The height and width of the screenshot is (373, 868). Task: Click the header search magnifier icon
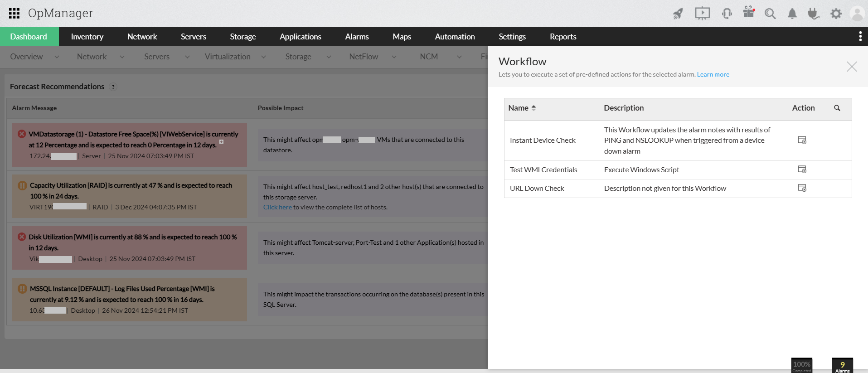coord(770,14)
